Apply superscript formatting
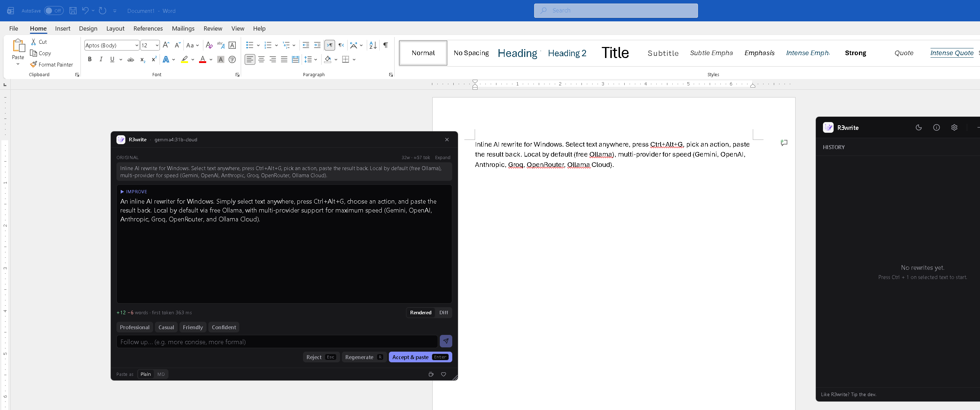 154,60
